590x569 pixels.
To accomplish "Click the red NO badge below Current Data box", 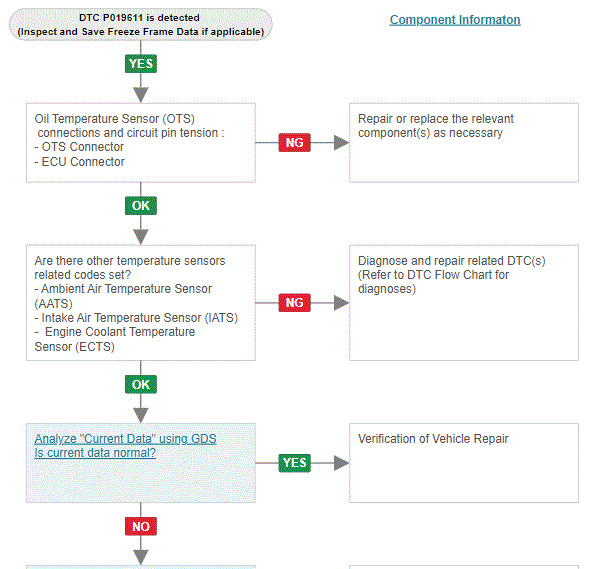I will coord(141,526).
